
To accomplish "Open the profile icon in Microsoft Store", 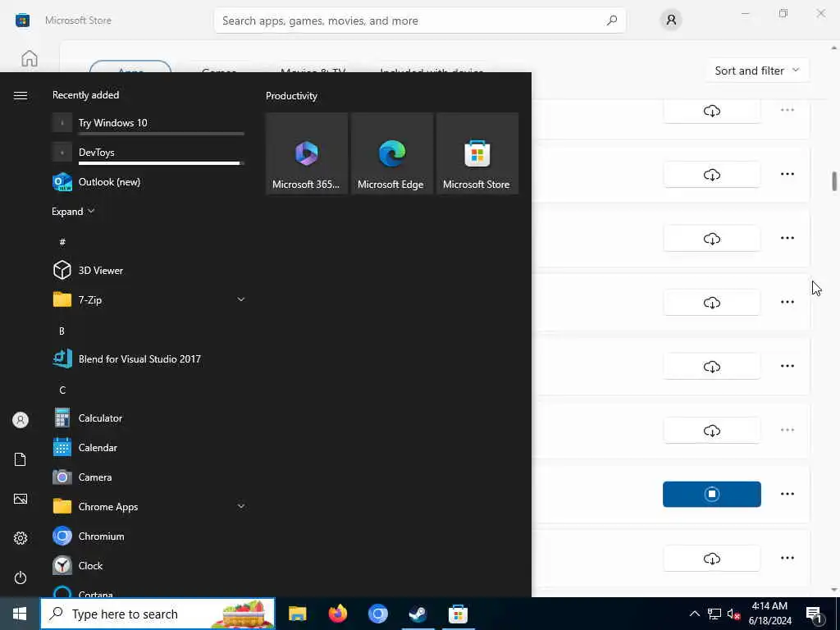I will point(671,21).
